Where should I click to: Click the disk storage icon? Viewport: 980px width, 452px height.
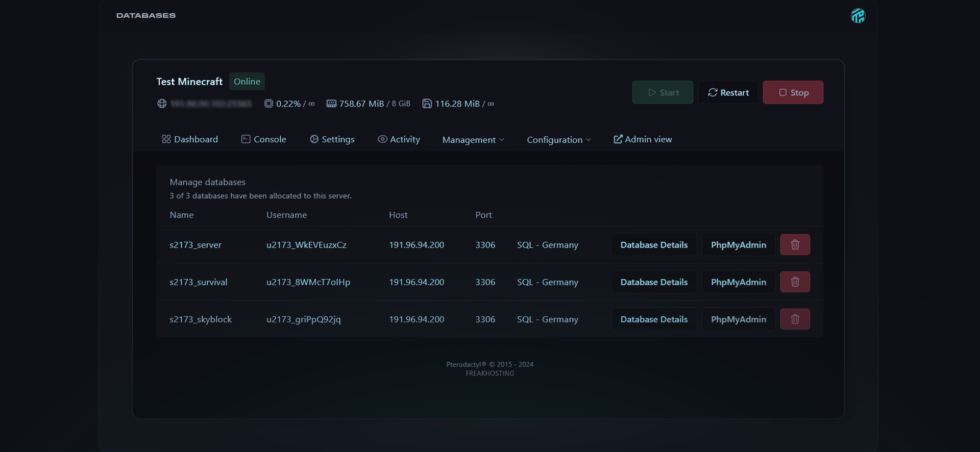(x=427, y=104)
